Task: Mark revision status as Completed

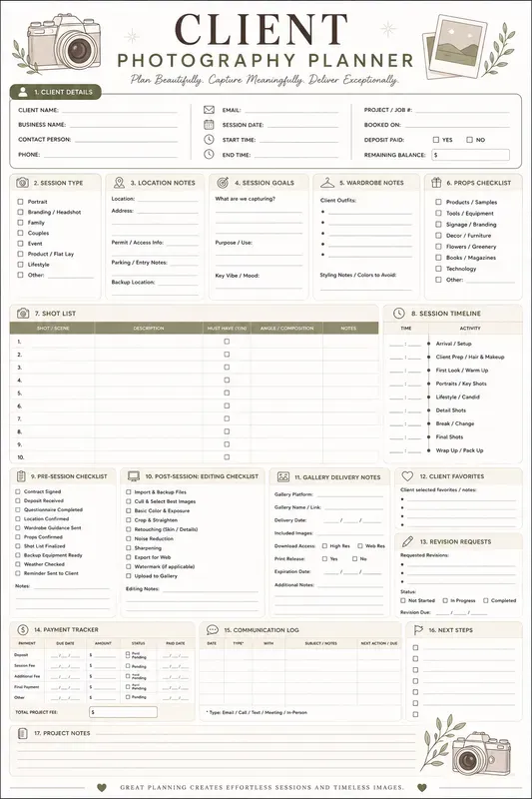Action: click(x=486, y=600)
